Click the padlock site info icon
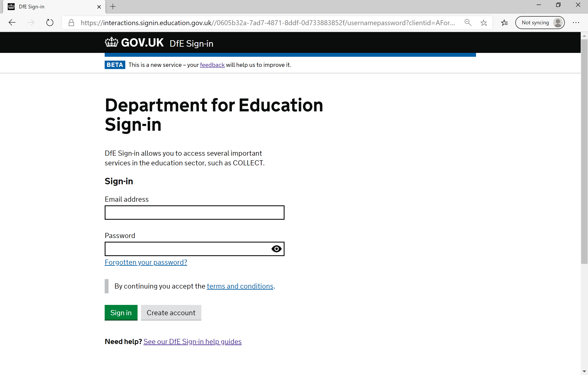 71,23
